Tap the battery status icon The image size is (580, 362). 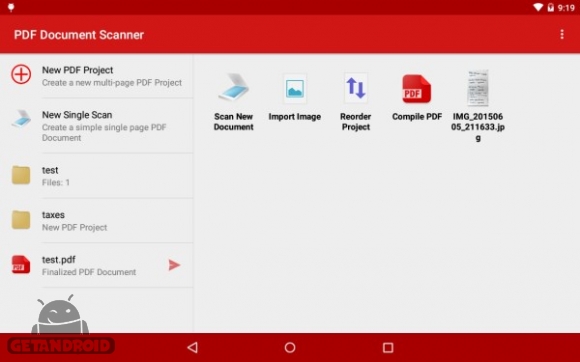(550, 7)
